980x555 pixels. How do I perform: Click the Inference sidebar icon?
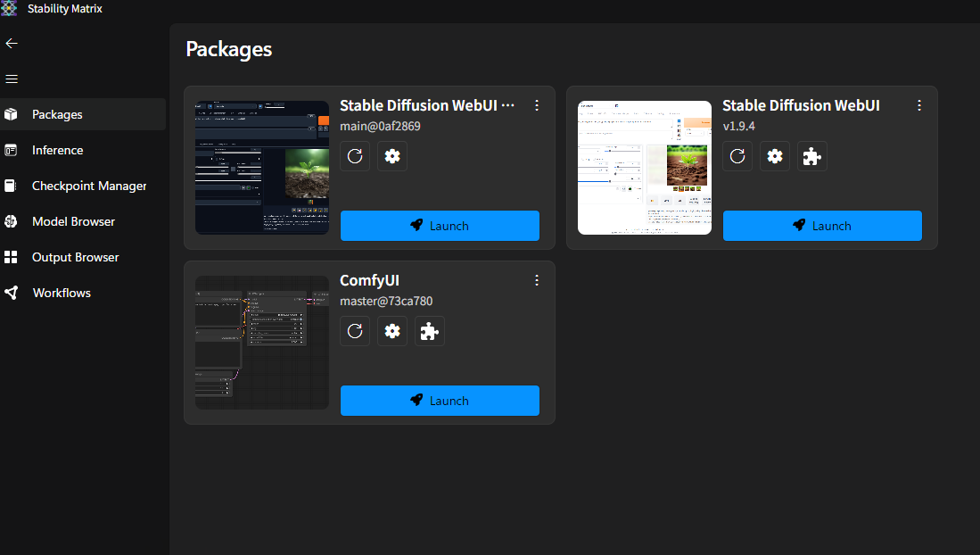click(11, 150)
